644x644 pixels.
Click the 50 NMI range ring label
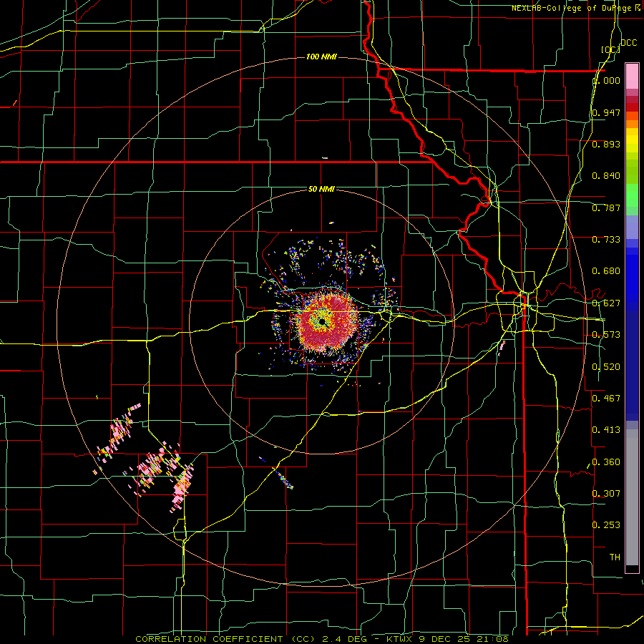[x=321, y=190]
